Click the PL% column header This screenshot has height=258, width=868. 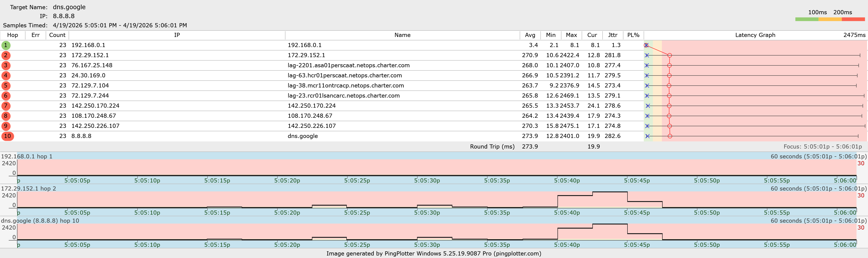(x=633, y=35)
